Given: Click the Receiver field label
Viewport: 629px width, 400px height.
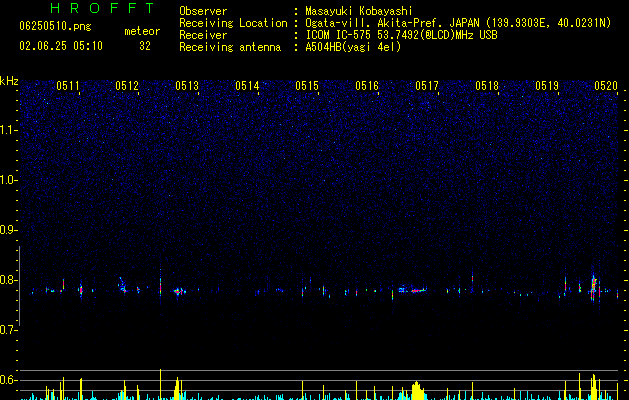Looking at the screenshot, I should click(x=203, y=35).
